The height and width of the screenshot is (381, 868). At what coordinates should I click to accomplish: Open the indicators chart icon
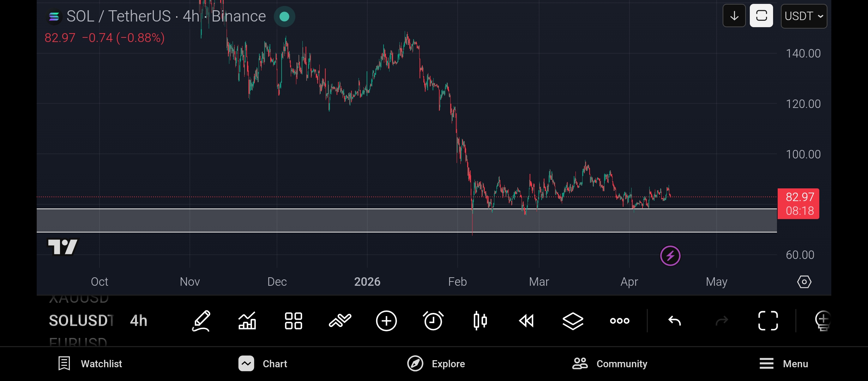click(x=247, y=321)
